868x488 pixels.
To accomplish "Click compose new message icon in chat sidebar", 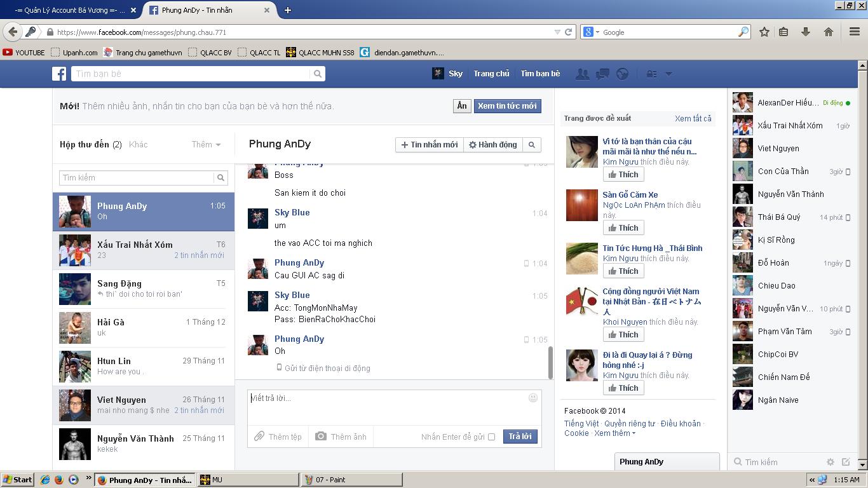I will pyautogui.click(x=846, y=462).
